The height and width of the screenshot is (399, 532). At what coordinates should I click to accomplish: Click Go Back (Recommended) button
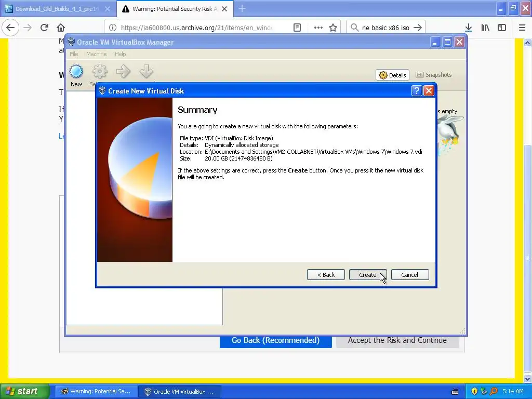[x=275, y=340]
